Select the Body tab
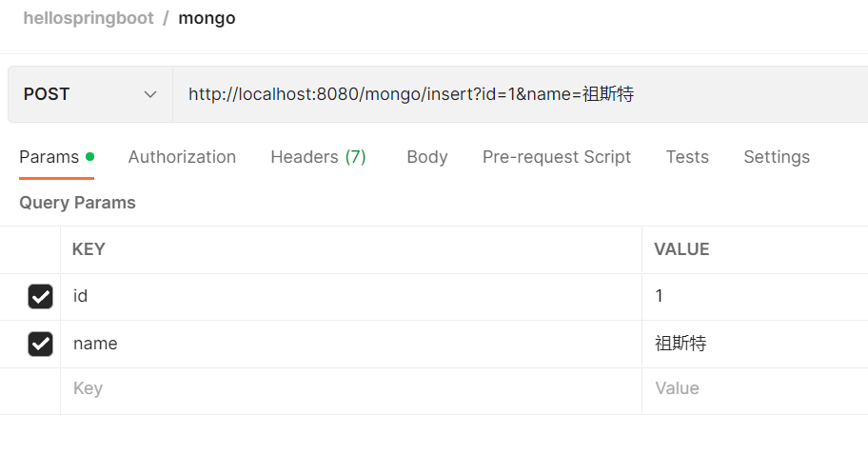This screenshot has height=474, width=868. pos(426,157)
